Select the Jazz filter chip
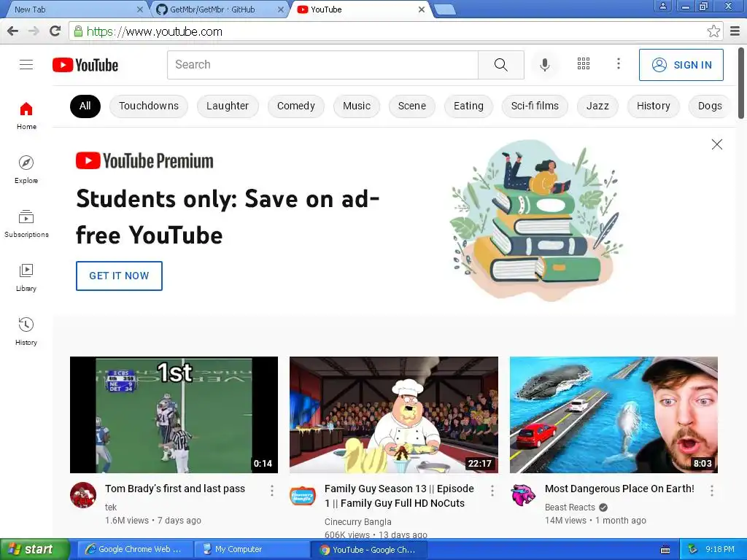747x560 pixels. (597, 106)
